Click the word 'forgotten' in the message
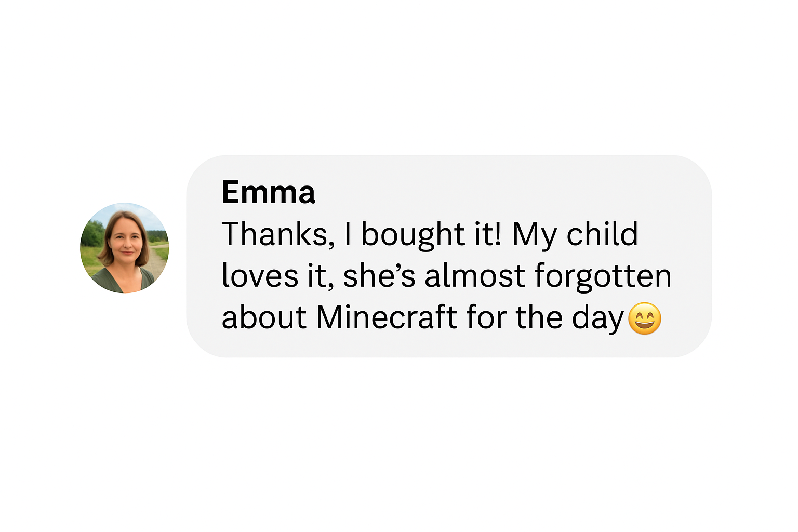The image size is (798, 532). (x=603, y=275)
